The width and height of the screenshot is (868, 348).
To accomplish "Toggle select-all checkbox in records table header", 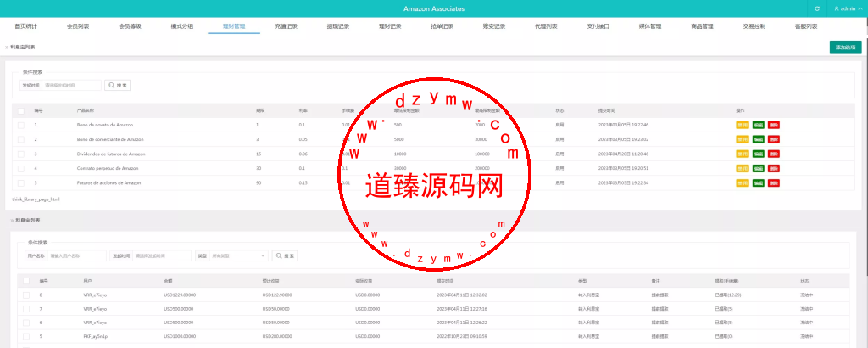I will tap(26, 281).
